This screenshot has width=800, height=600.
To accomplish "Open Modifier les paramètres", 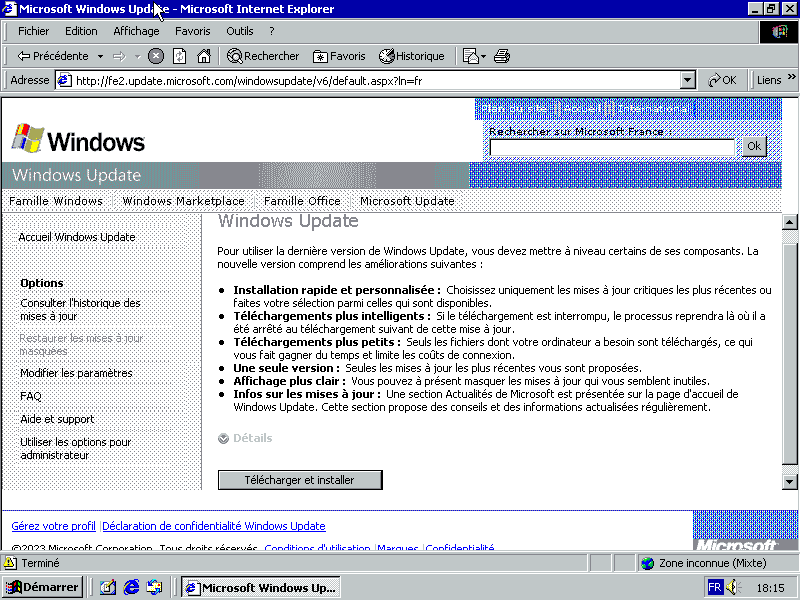I will (76, 373).
